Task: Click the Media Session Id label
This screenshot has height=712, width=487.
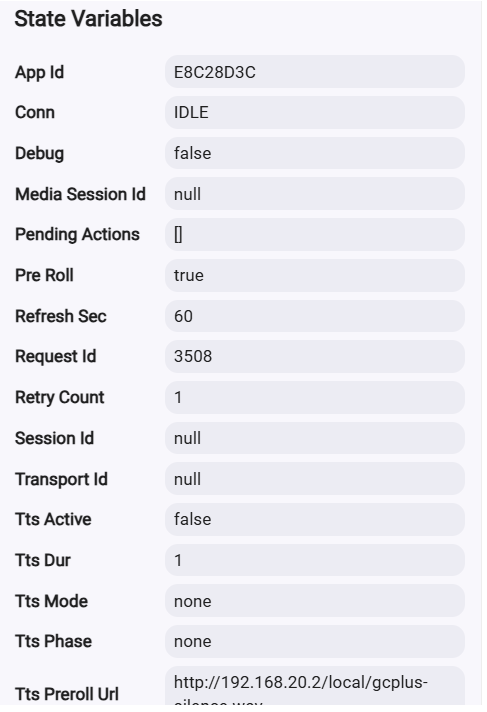Action: 80,194
